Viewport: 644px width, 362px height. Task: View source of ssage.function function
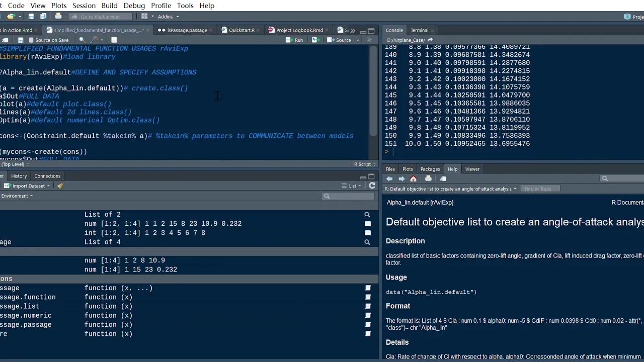[x=368, y=297]
